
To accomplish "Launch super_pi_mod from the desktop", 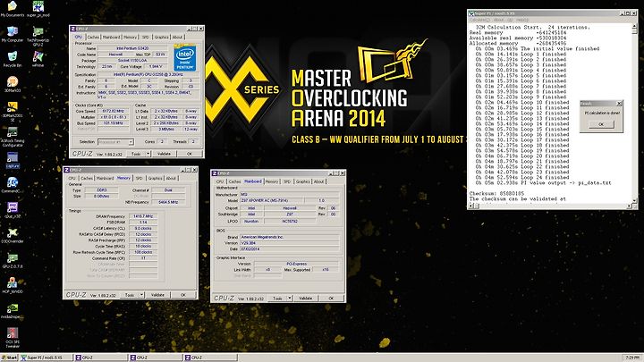I will 38,9.
